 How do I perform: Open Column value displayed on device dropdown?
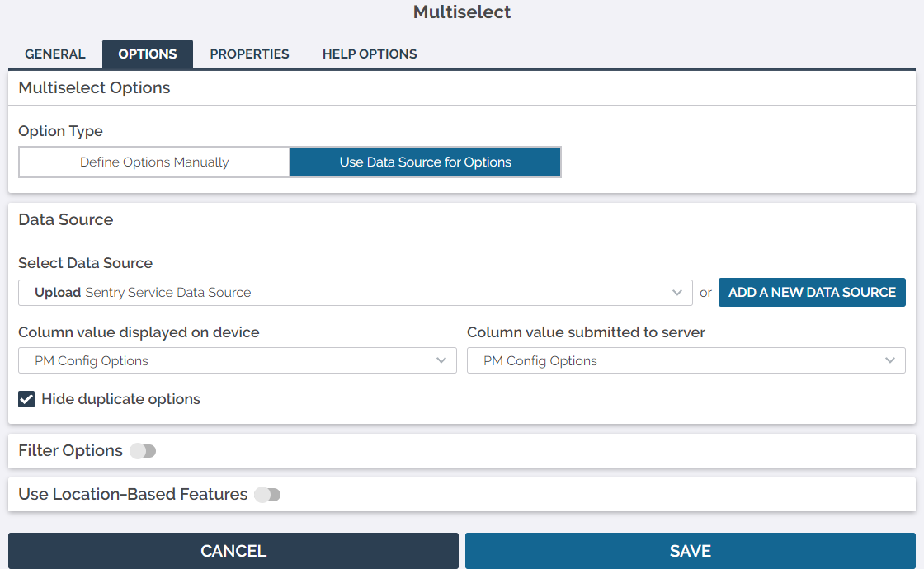click(x=238, y=360)
